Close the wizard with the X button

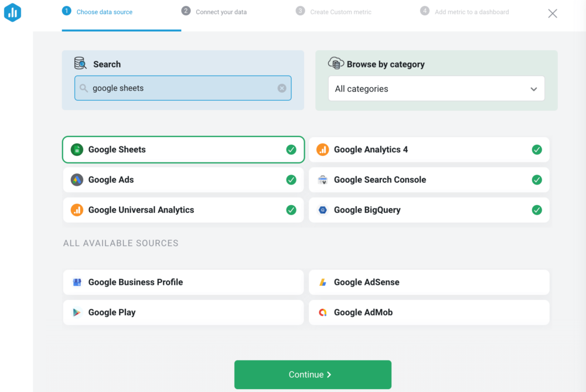pyautogui.click(x=553, y=13)
